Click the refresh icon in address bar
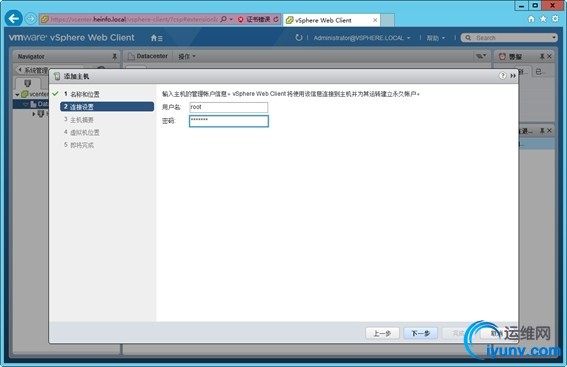 [x=276, y=19]
